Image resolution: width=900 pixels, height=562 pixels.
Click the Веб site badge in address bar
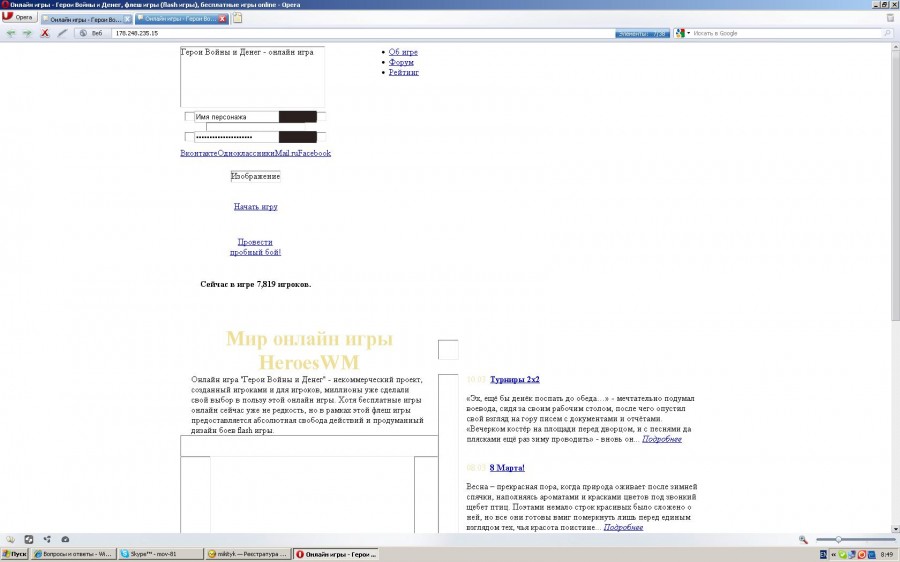[91, 33]
